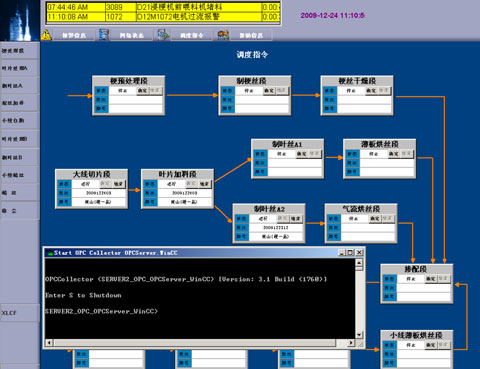Image resolution: width=480 pixels, height=369 pixels.
Task: Click the Start OPC Collector window title bar
Action: coord(204,253)
